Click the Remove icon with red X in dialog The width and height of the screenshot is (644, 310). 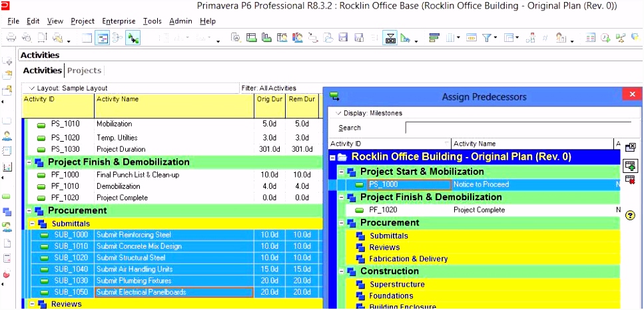630,179
